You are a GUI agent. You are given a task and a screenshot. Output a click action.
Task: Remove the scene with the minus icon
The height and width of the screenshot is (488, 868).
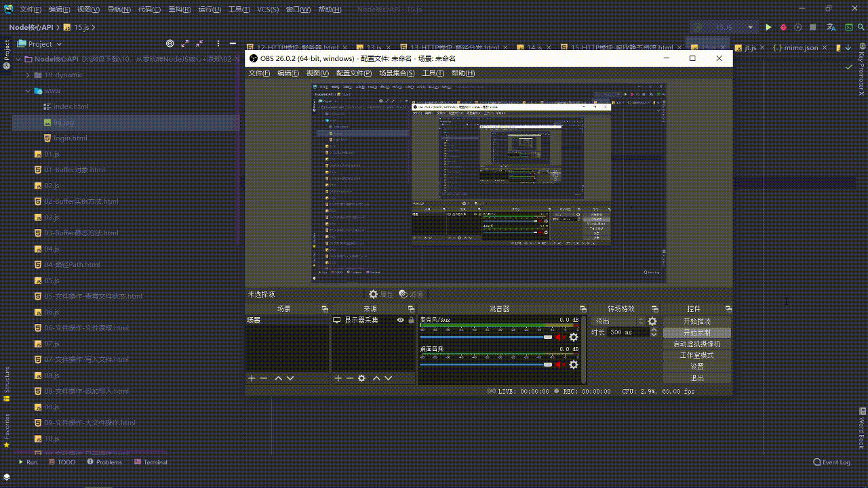click(264, 378)
